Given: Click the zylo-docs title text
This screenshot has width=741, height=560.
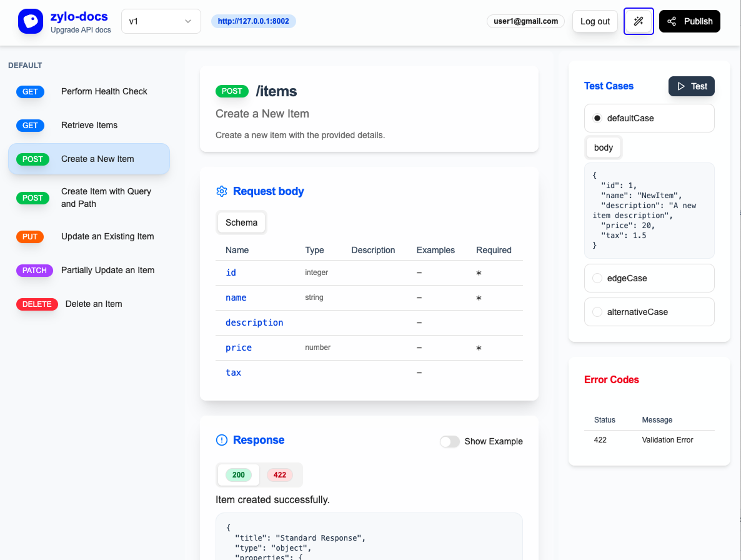Looking at the screenshot, I should click(x=79, y=16).
